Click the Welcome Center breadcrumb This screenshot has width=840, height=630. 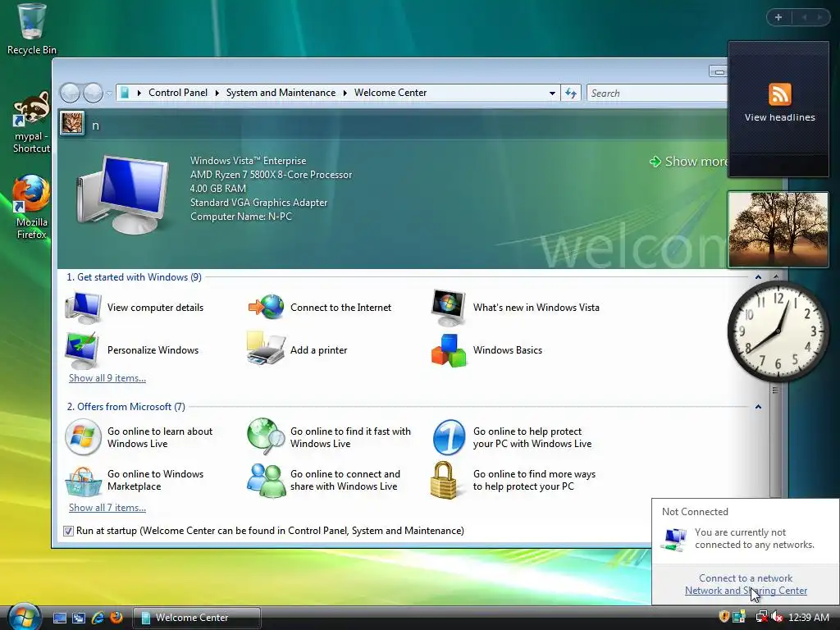point(390,93)
